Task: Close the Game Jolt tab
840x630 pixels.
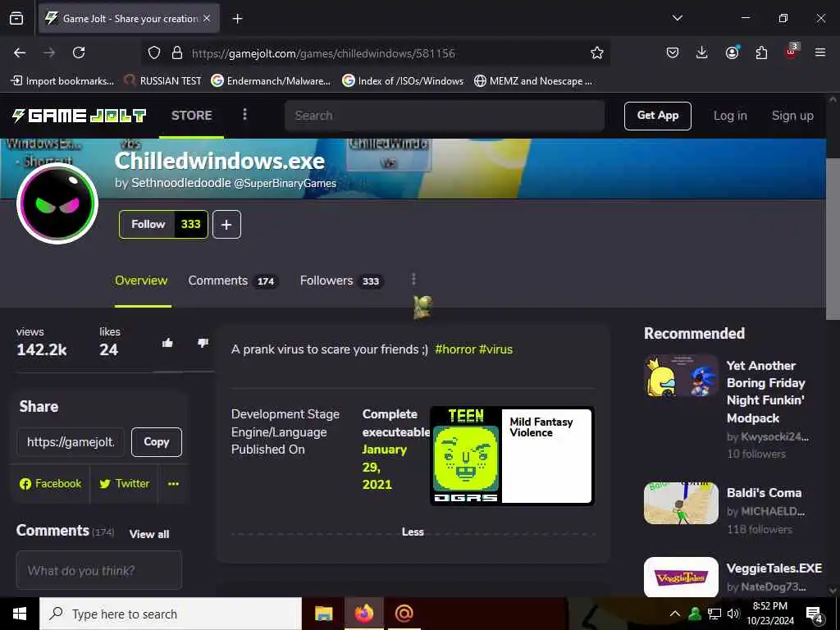Action: click(207, 18)
